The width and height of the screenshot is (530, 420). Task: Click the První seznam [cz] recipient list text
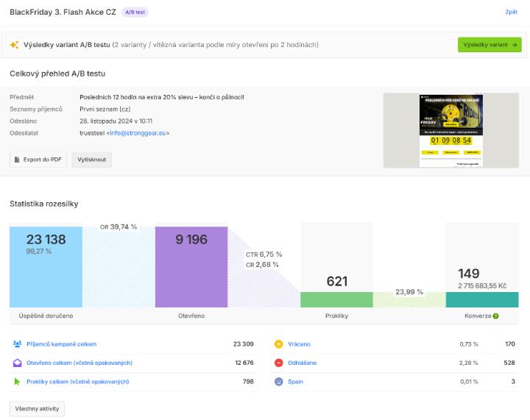[105, 109]
